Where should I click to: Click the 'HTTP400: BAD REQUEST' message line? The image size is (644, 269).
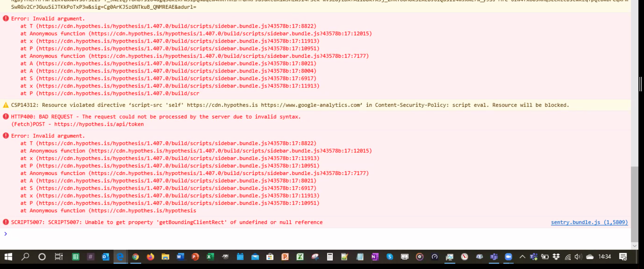[x=156, y=117]
